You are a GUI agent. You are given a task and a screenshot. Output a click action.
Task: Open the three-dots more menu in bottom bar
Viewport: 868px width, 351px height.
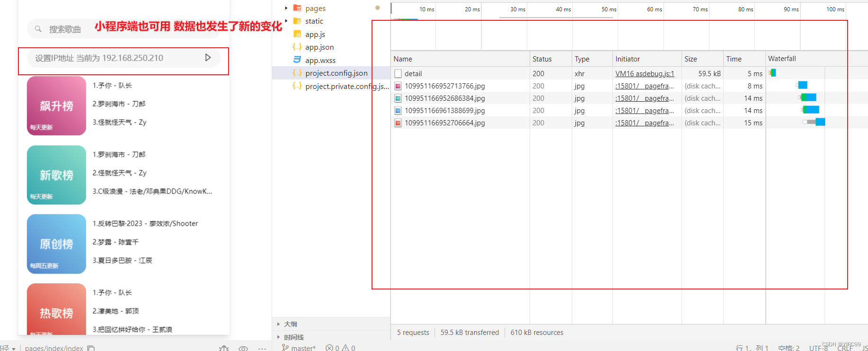click(x=262, y=348)
